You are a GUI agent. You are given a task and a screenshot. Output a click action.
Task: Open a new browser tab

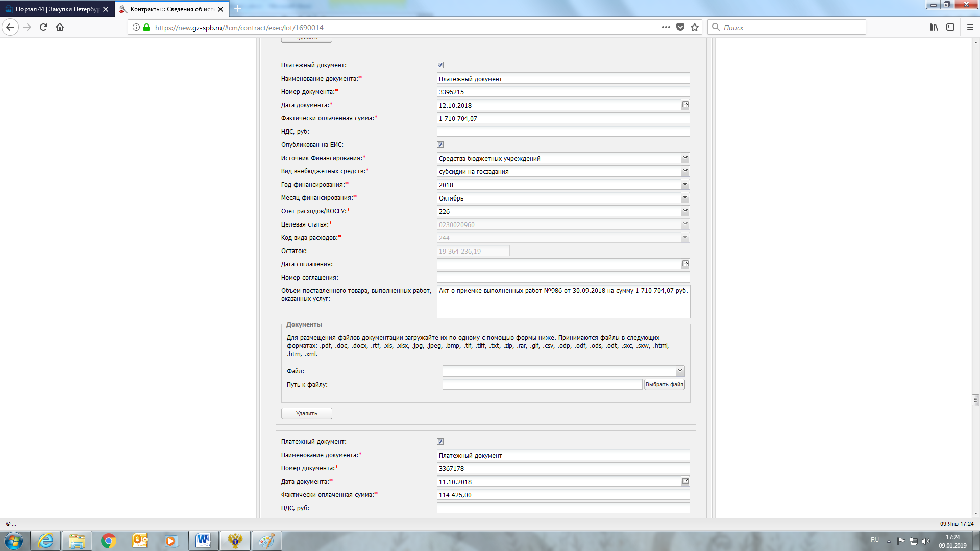[x=238, y=9]
